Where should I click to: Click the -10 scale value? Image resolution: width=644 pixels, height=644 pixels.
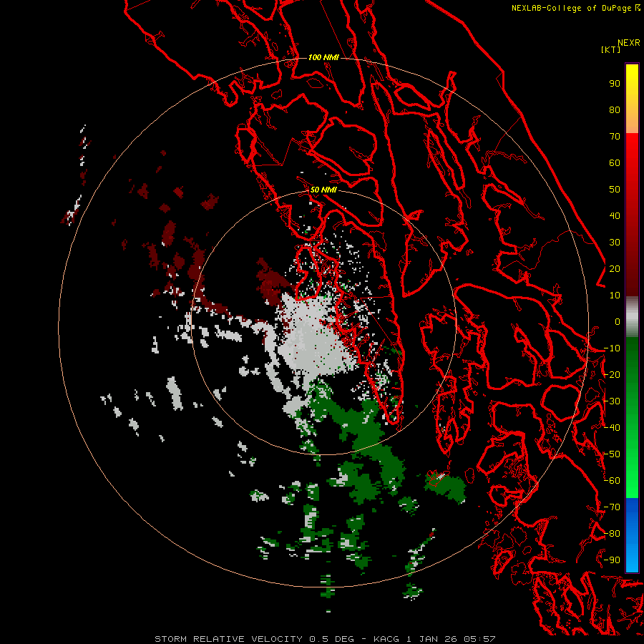[x=612, y=348]
